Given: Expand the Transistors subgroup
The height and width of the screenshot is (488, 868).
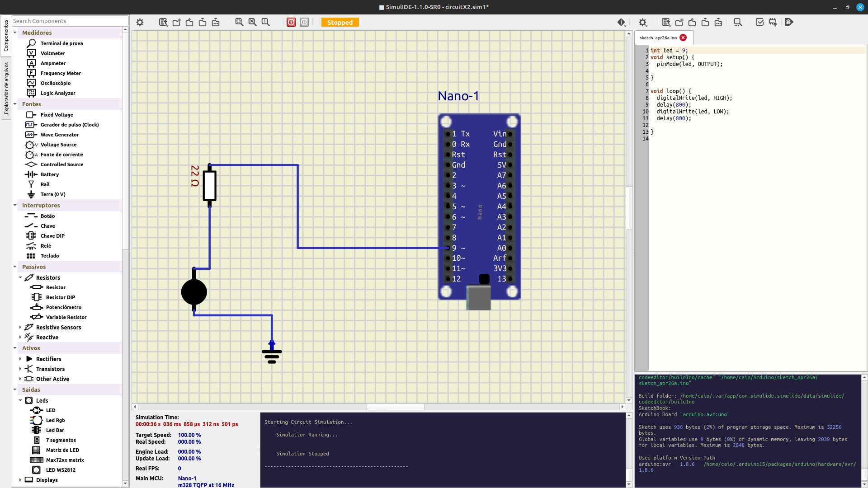Looking at the screenshot, I should click(20, 369).
